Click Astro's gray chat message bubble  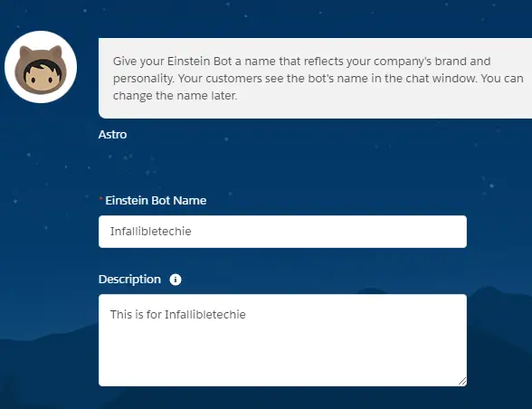coord(315,79)
